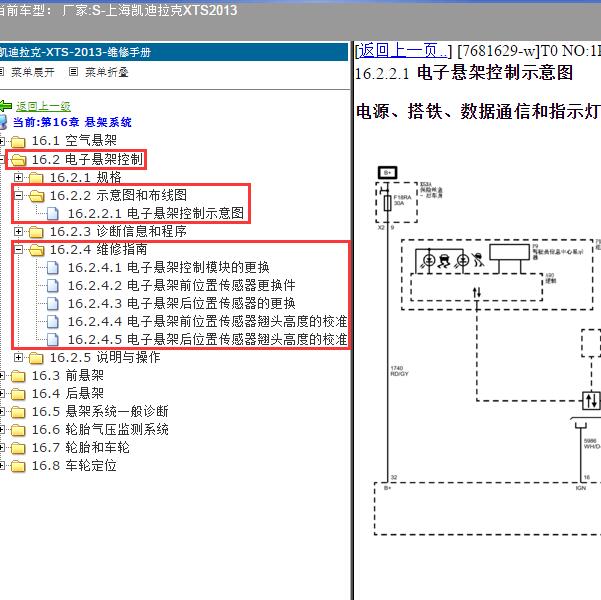The width and height of the screenshot is (601, 600).
Task: Expand the 16.1 空气悬架 node
Action: point(2,141)
